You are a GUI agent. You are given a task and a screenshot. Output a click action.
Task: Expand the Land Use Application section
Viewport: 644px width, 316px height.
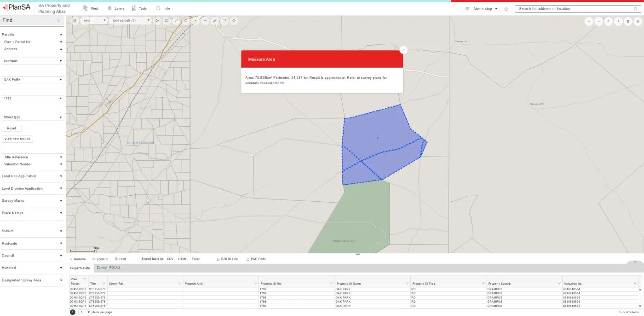(32, 176)
